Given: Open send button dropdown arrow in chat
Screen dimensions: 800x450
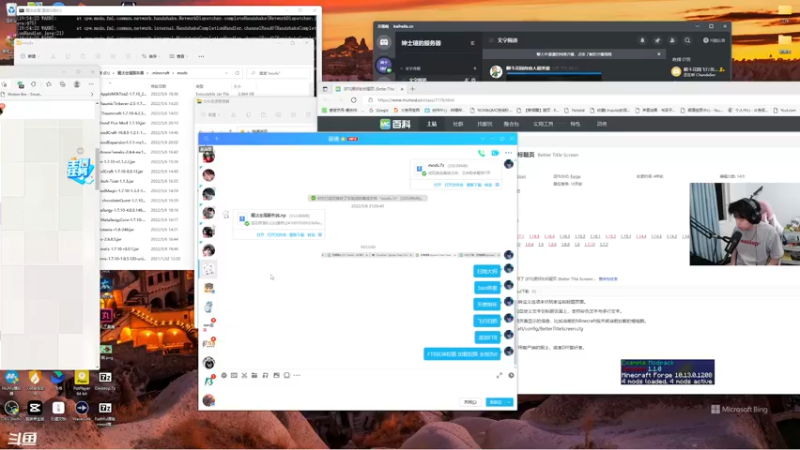Looking at the screenshot, I should pyautogui.click(x=509, y=402).
